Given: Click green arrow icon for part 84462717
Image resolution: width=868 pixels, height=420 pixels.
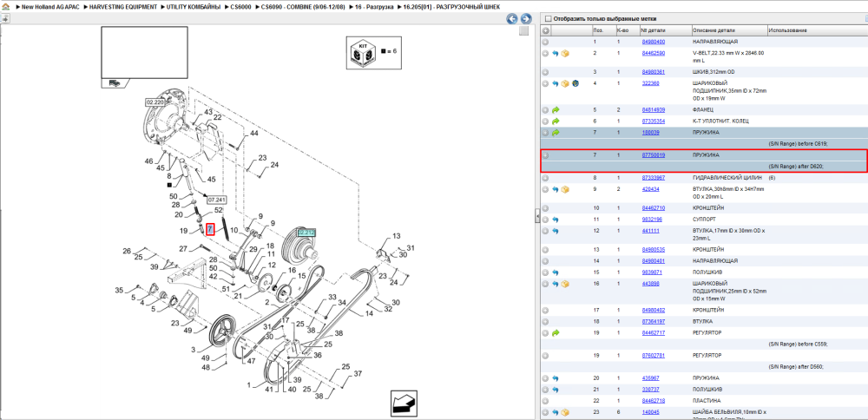Looking at the screenshot, I should 556,332.
